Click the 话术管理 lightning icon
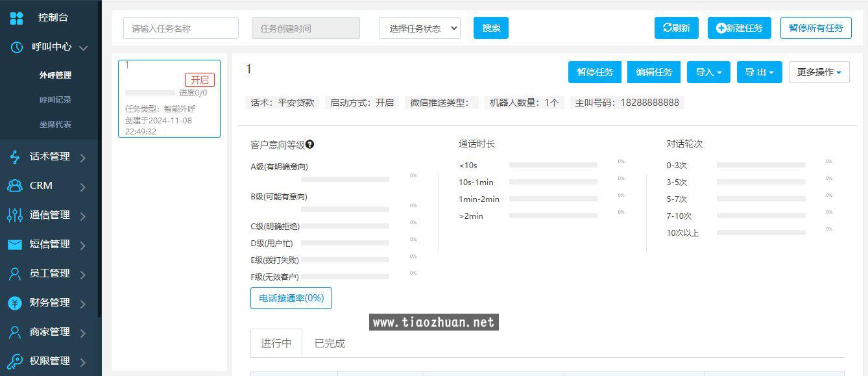The width and height of the screenshot is (868, 376). [14, 157]
